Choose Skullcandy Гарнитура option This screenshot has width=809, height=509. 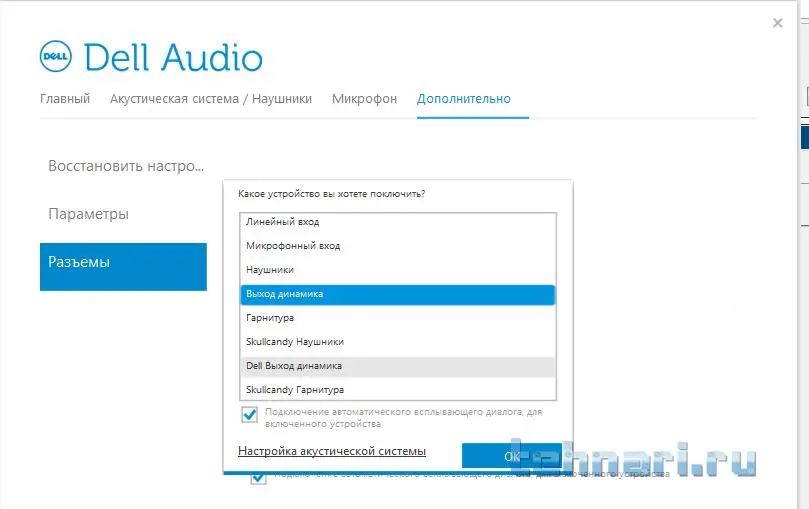(398, 390)
